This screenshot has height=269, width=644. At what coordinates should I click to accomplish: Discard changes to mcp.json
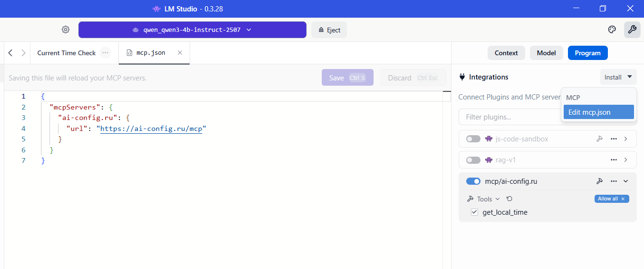(x=413, y=78)
